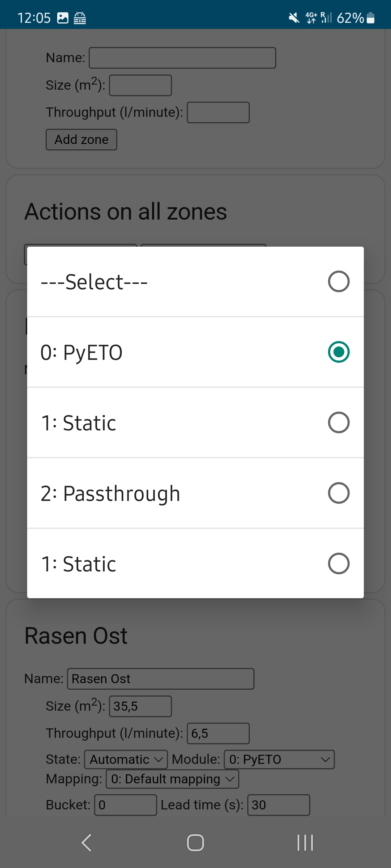391x868 pixels.
Task: Tap the Add zone button
Action: (x=81, y=139)
